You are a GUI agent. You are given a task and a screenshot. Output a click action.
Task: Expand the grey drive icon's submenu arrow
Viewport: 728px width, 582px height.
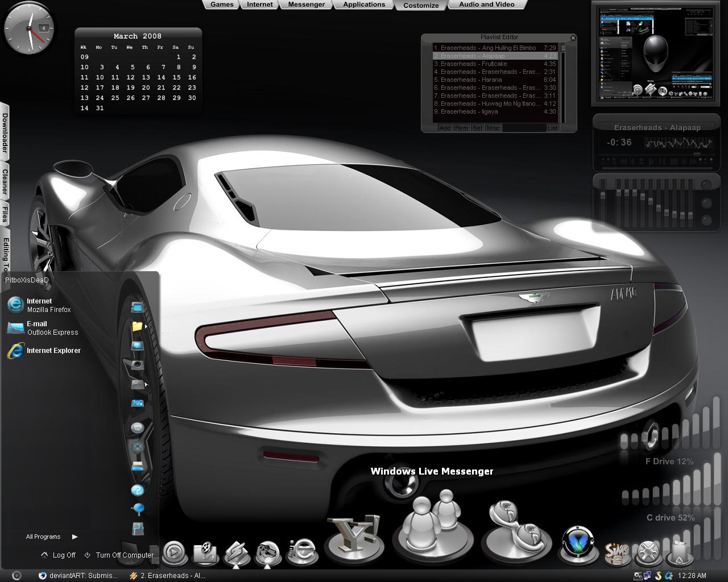coord(146,384)
